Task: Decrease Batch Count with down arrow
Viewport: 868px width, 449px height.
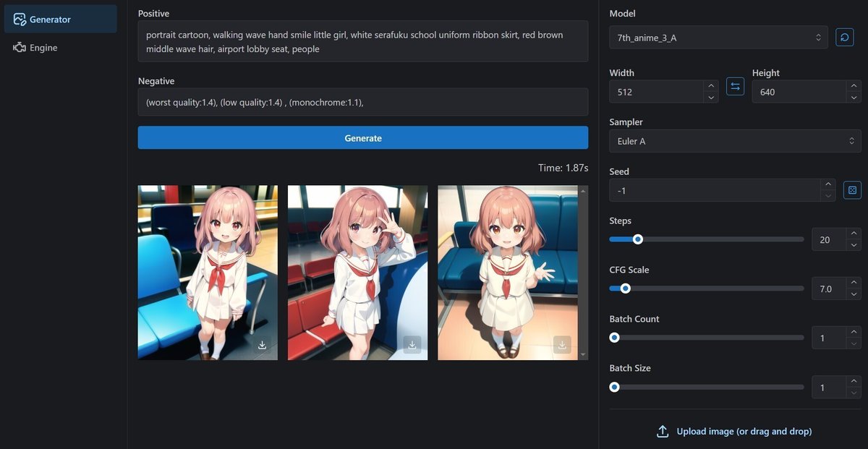Action: pyautogui.click(x=854, y=343)
